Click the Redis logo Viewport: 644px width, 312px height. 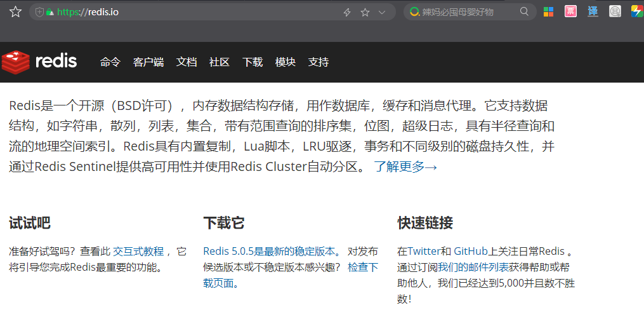click(x=39, y=62)
